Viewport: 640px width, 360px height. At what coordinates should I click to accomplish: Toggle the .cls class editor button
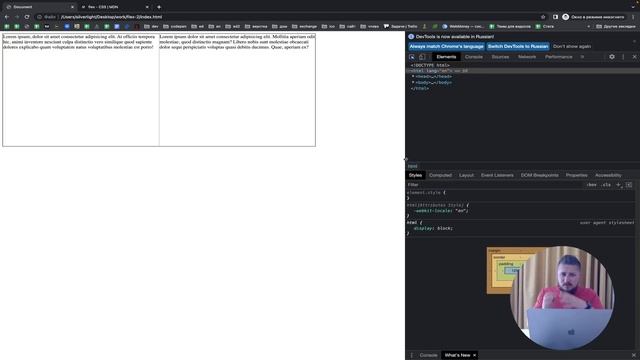tap(606, 185)
